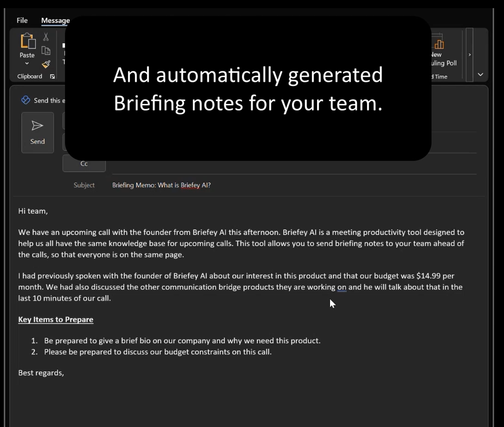Screen dimensions: 504x427
Task: Click the Cc recipients button
Action: (x=84, y=164)
